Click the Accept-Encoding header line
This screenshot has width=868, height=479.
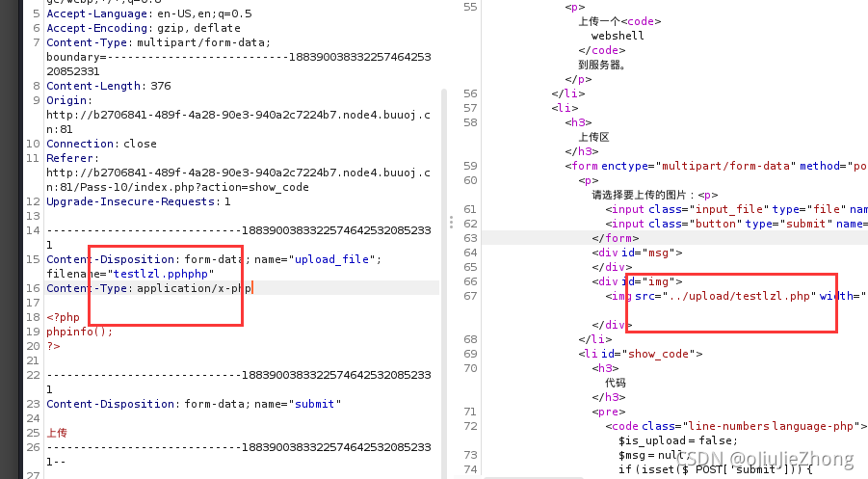144,28
